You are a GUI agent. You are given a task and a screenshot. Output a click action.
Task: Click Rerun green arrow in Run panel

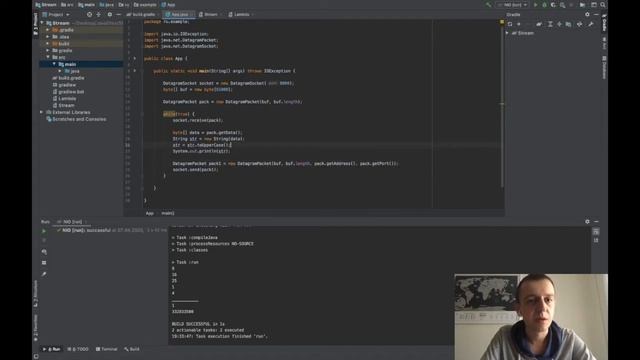pyautogui.click(x=44, y=231)
